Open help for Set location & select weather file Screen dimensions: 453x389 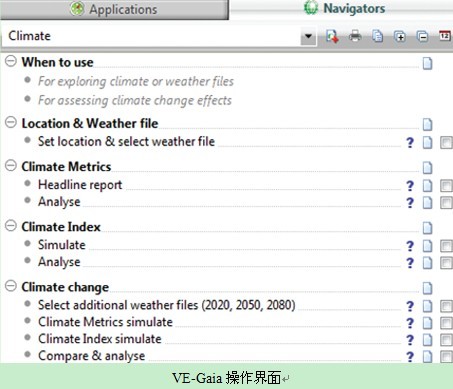pyautogui.click(x=410, y=143)
